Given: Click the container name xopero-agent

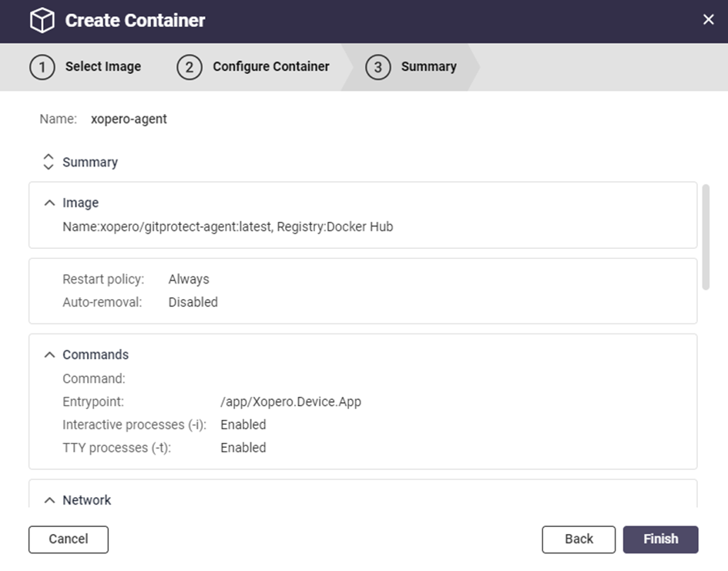Looking at the screenshot, I should [x=129, y=119].
